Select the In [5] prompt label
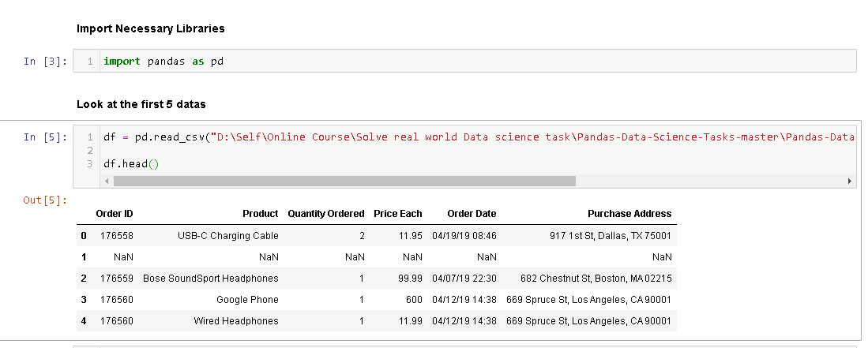The image size is (868, 348). click(x=45, y=137)
